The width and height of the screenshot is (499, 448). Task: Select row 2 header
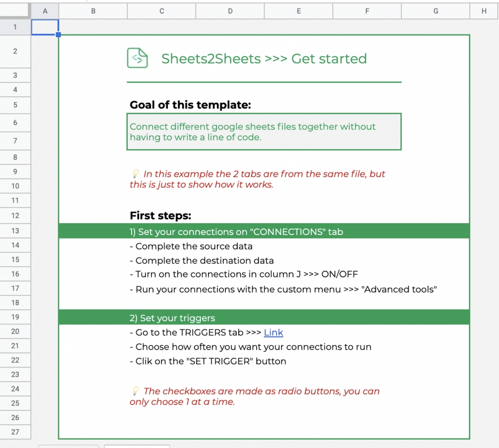coord(15,51)
